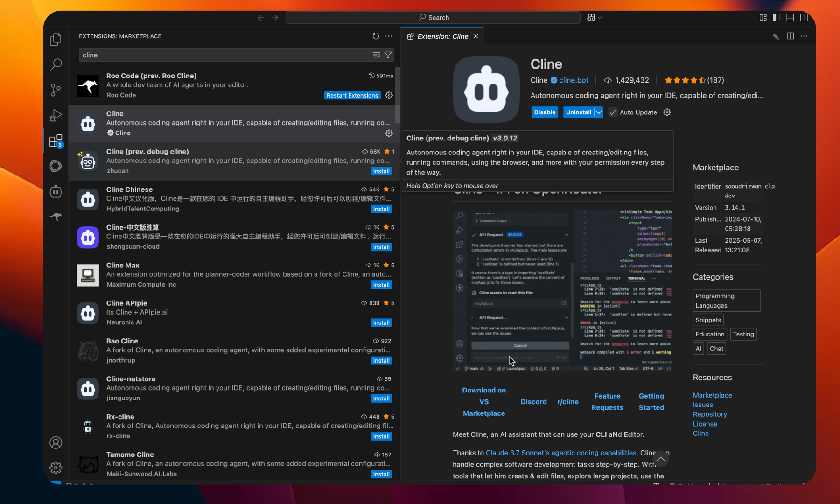Open the Feature Requests link
840x504 pixels.
(x=607, y=402)
